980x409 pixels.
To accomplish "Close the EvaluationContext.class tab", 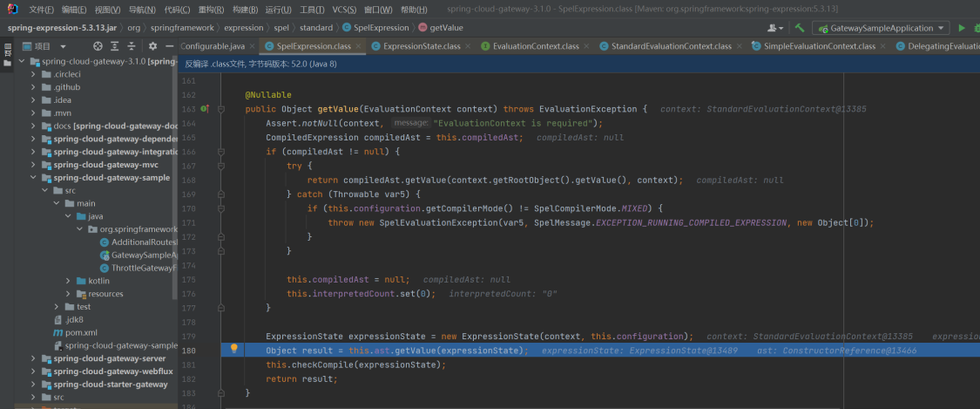I will click(586, 46).
